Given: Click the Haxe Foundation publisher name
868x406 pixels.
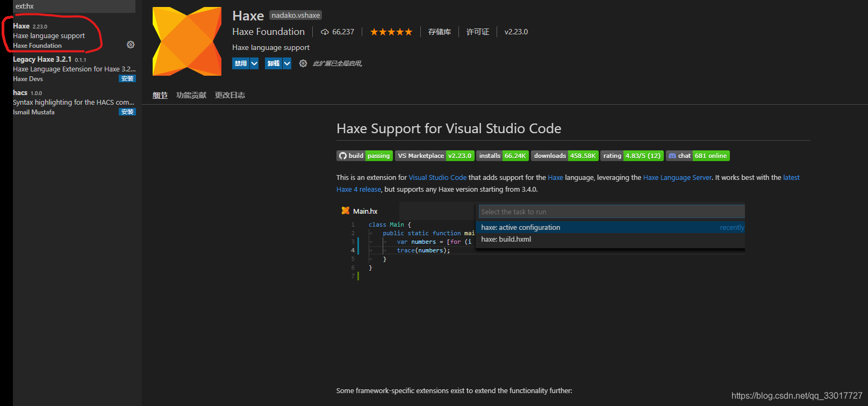Looking at the screenshot, I should pyautogui.click(x=268, y=32).
